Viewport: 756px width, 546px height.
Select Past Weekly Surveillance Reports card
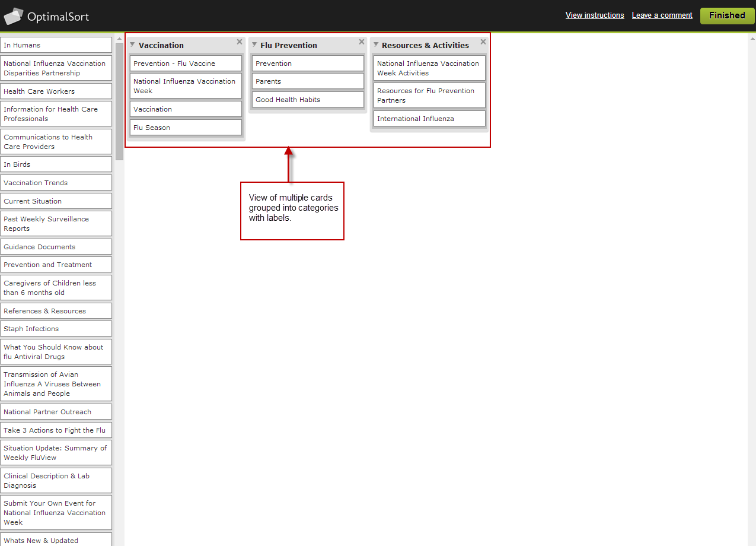(56, 224)
